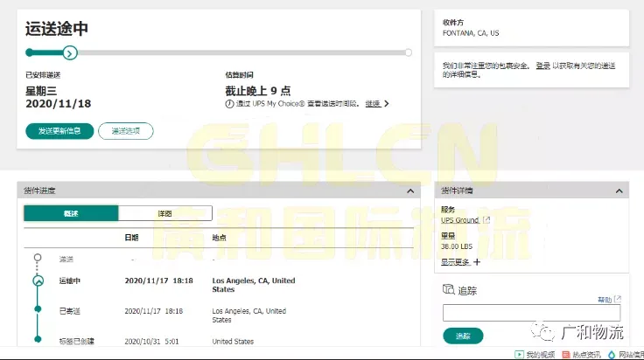Click the plus icon beside show more
Viewport: 644px width, 360px height.
[x=477, y=262]
